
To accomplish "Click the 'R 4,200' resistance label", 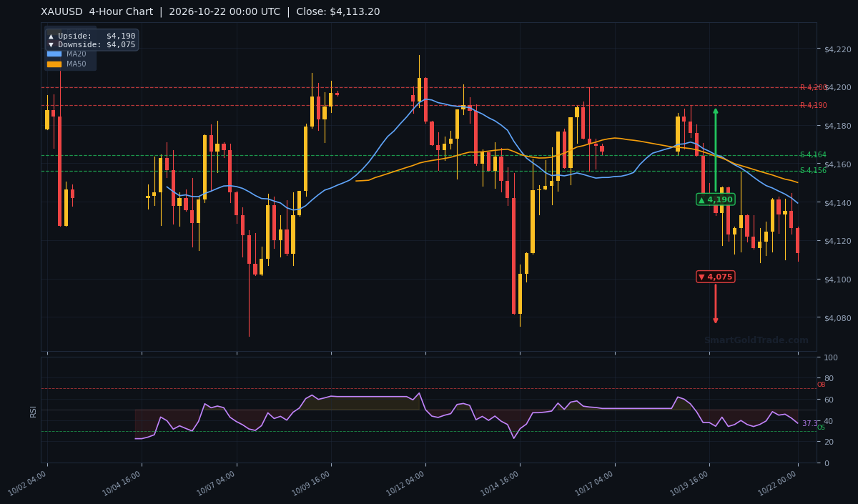I will click(x=813, y=87).
